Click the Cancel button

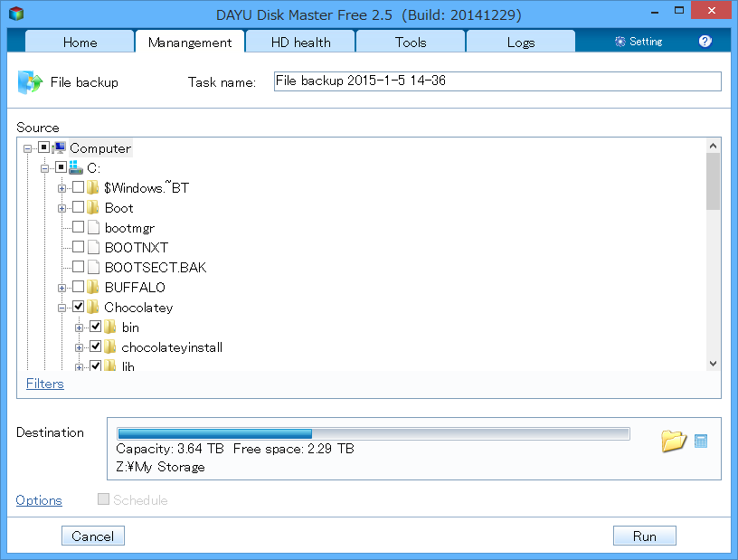pos(93,536)
